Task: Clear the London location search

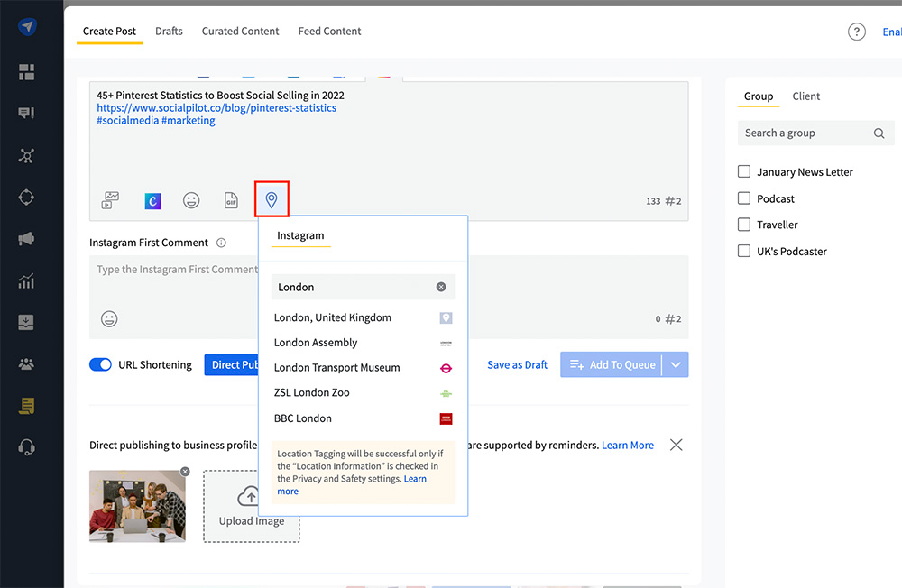Action: pos(441,287)
